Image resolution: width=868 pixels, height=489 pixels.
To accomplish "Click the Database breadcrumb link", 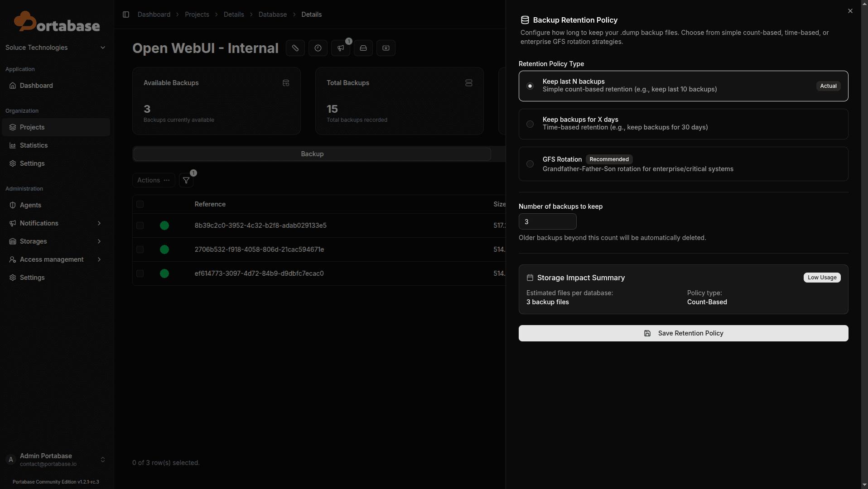I will coord(273,14).
